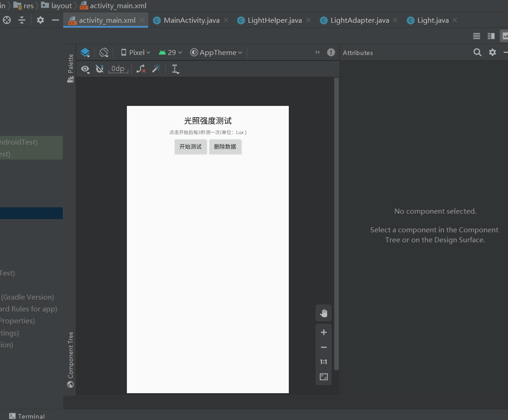508x420 pixels.
Task: Close the LightAdapter.java tab
Action: pyautogui.click(x=395, y=20)
